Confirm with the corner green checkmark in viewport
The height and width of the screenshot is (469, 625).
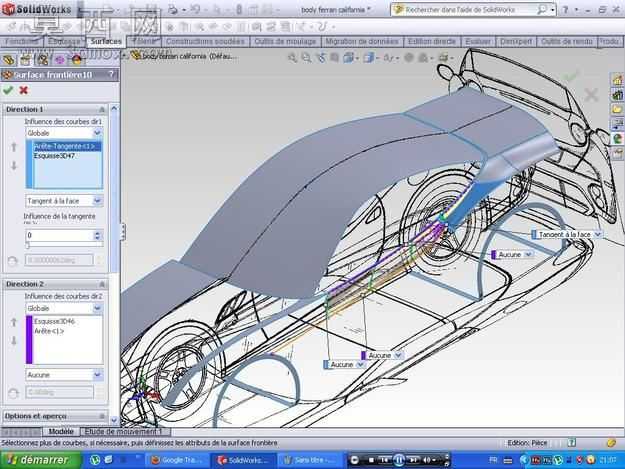click(572, 75)
